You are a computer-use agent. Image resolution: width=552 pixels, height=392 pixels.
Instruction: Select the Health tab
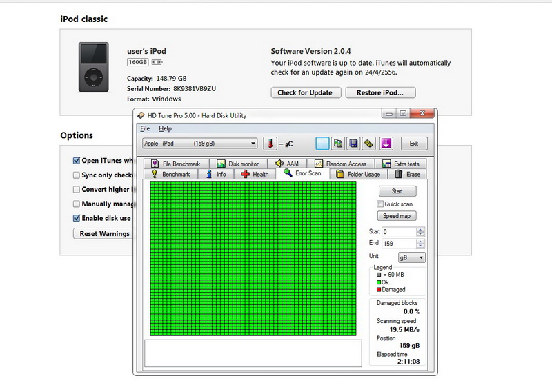click(x=255, y=174)
